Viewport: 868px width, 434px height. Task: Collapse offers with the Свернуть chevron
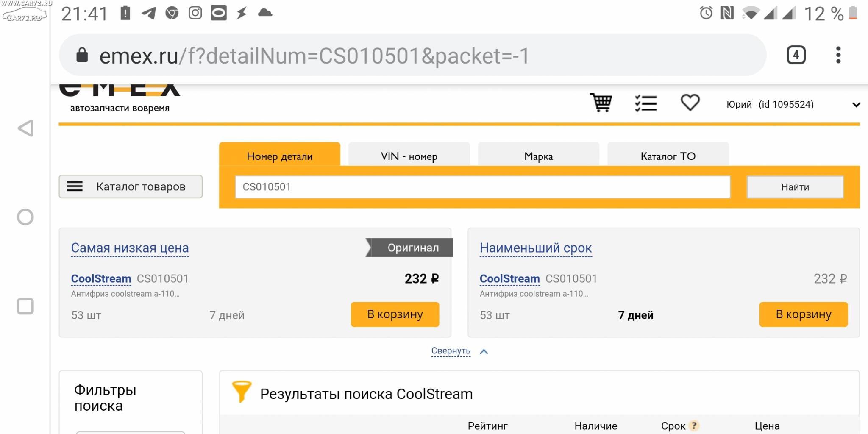coord(484,351)
